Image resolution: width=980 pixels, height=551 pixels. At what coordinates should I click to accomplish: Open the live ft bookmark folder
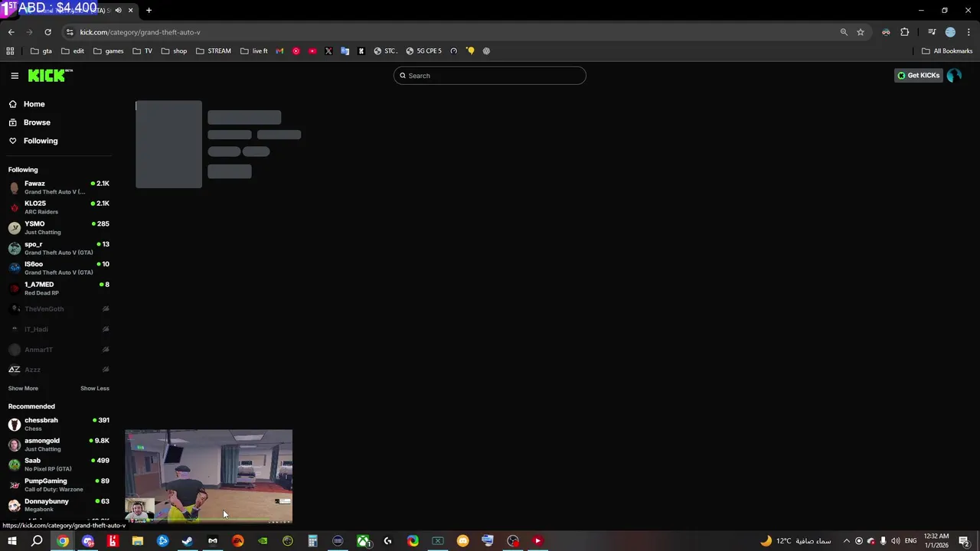(x=254, y=51)
